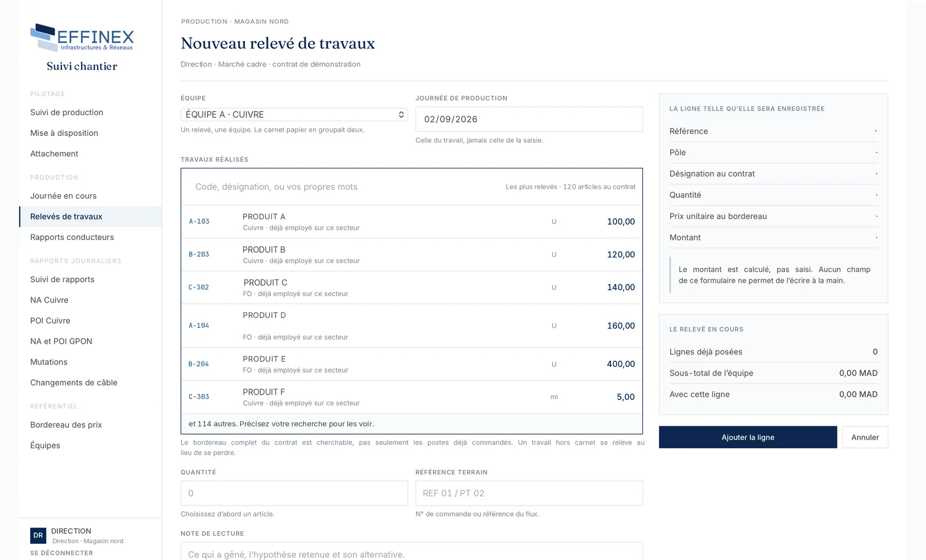Select article B-203 Produit B
This screenshot has width=926, height=560.
pyautogui.click(x=411, y=255)
